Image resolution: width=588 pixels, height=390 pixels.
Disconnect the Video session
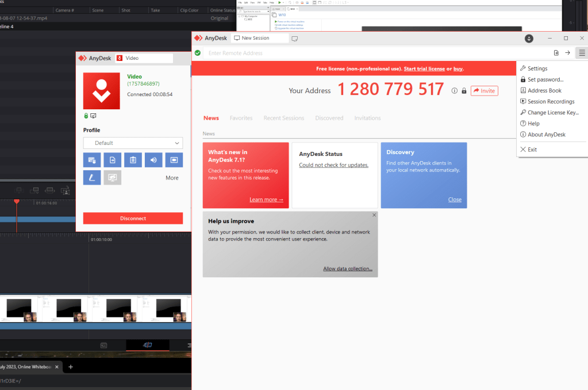click(x=133, y=219)
